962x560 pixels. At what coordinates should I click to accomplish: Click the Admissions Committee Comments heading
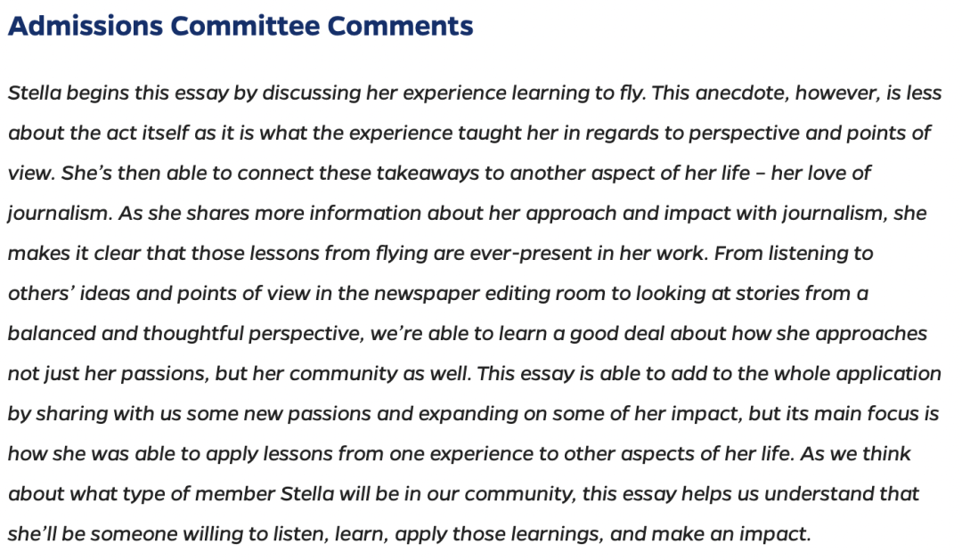240,26
